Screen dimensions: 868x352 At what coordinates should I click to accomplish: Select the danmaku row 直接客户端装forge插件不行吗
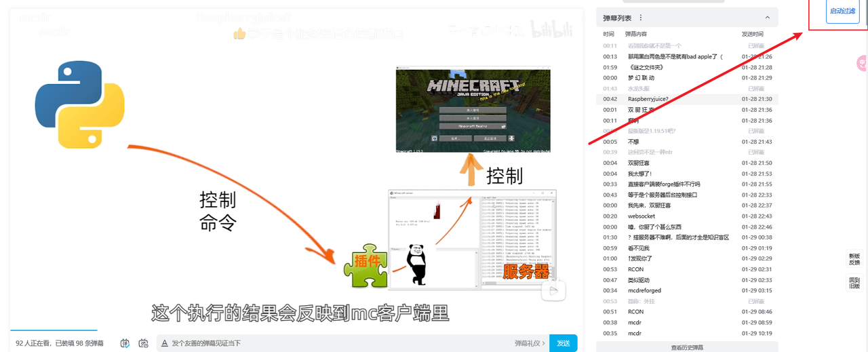click(x=687, y=184)
